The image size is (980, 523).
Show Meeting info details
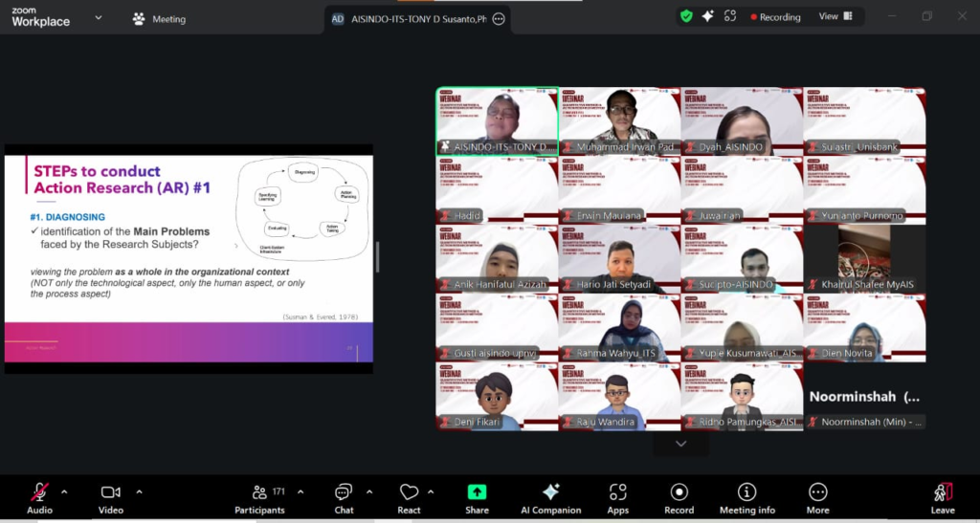point(746,492)
